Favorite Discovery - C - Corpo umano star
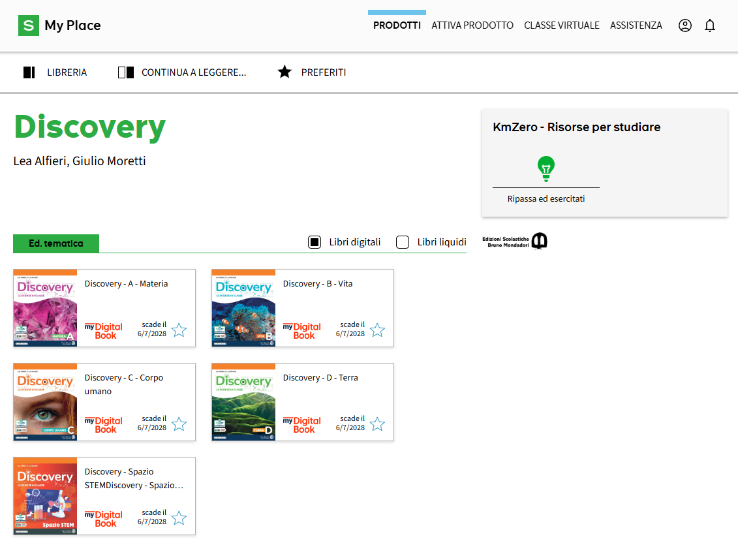Image resolution: width=738 pixels, height=560 pixels. tap(179, 424)
